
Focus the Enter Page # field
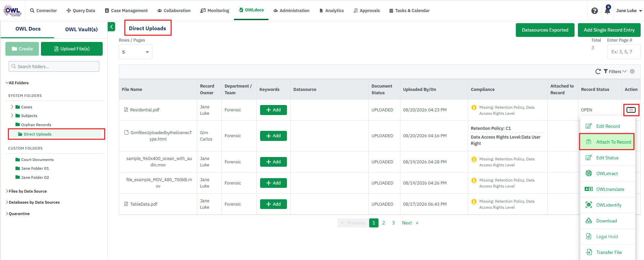624,52
